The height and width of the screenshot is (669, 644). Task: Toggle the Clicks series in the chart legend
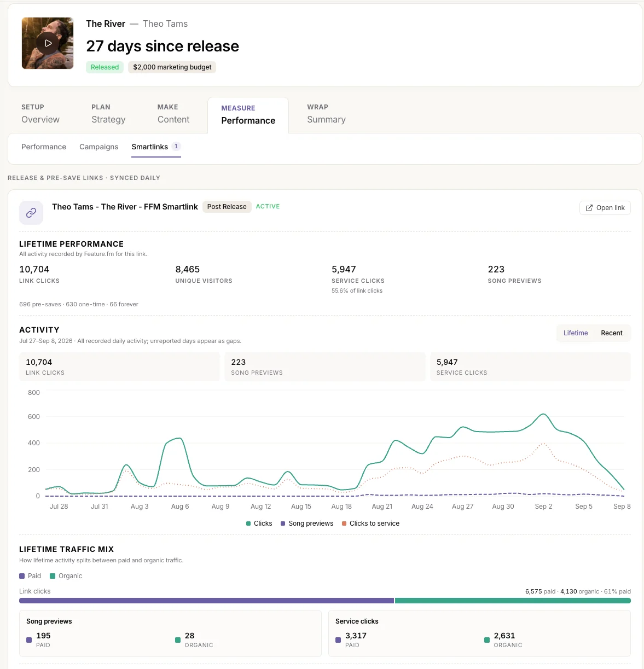259,523
